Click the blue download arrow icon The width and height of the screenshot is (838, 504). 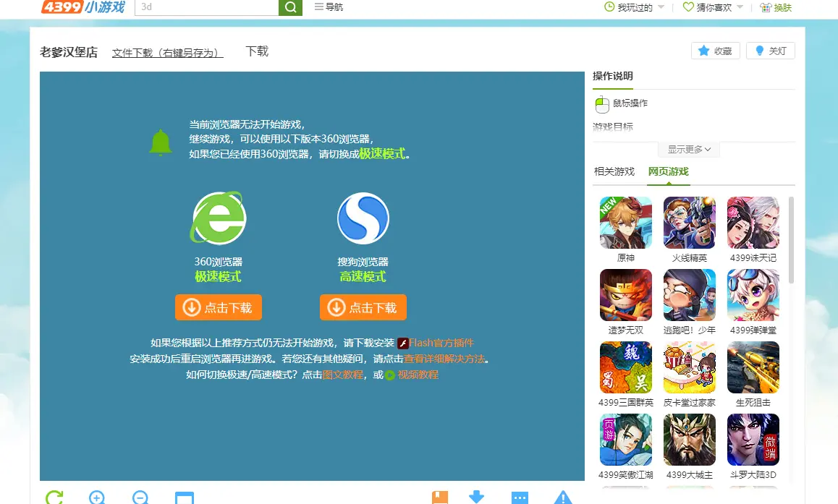pos(476,497)
